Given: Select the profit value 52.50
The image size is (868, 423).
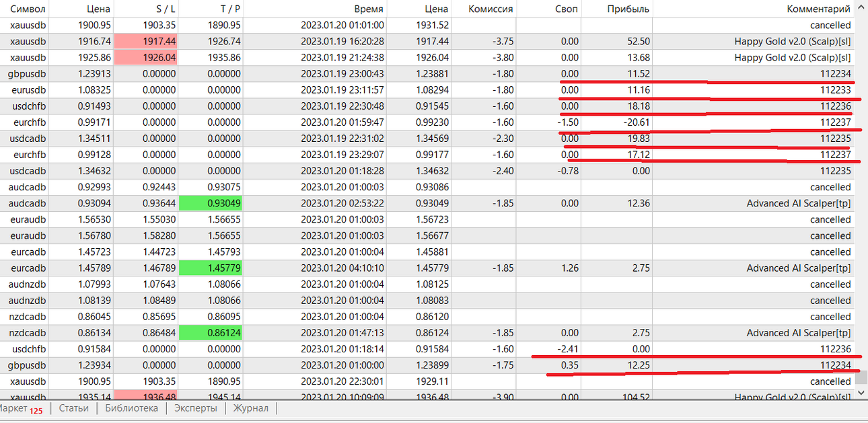Looking at the screenshot, I should pyautogui.click(x=638, y=41).
